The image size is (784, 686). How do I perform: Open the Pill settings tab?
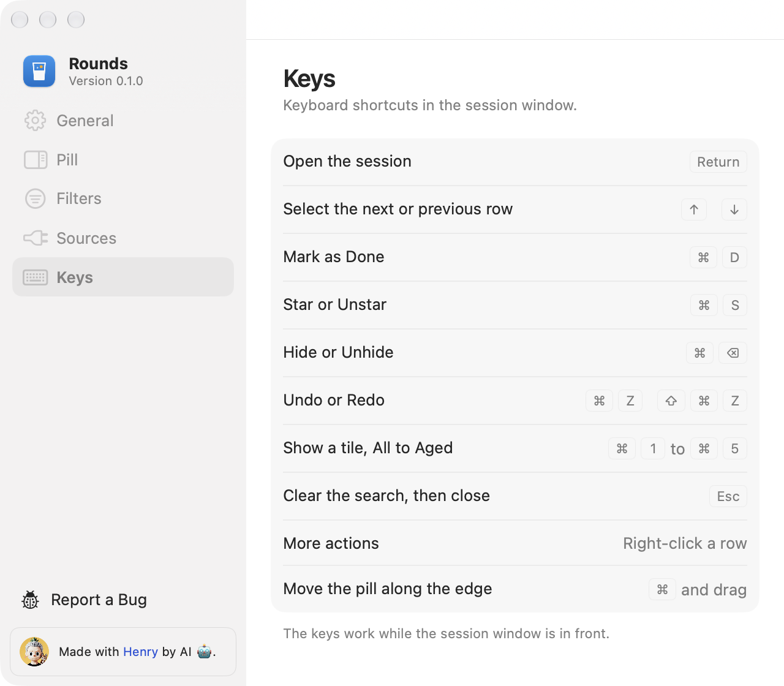coord(123,160)
